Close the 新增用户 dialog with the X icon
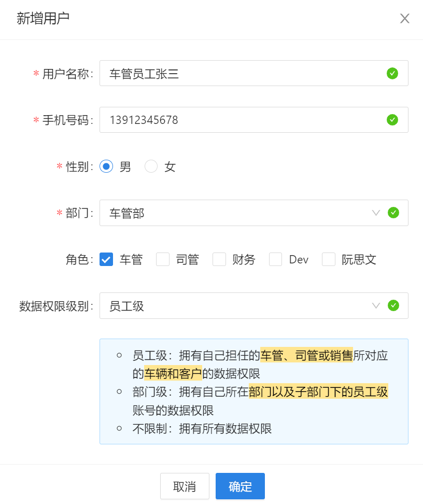Image resolution: width=423 pixels, height=504 pixels. tap(405, 19)
